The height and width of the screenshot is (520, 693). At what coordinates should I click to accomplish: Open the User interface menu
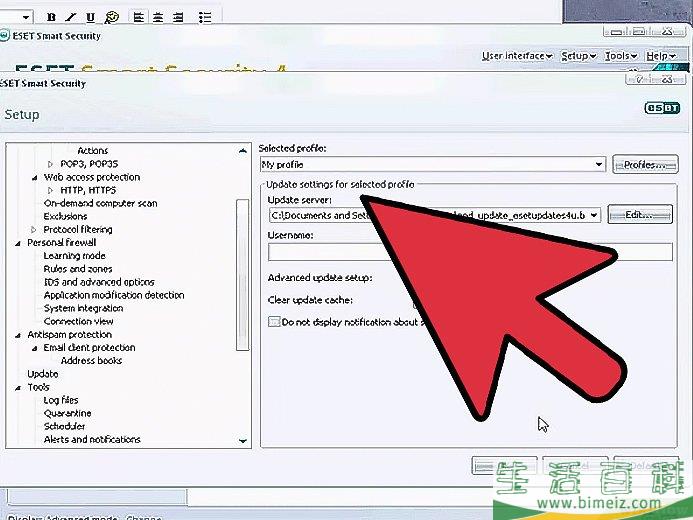coord(517,56)
